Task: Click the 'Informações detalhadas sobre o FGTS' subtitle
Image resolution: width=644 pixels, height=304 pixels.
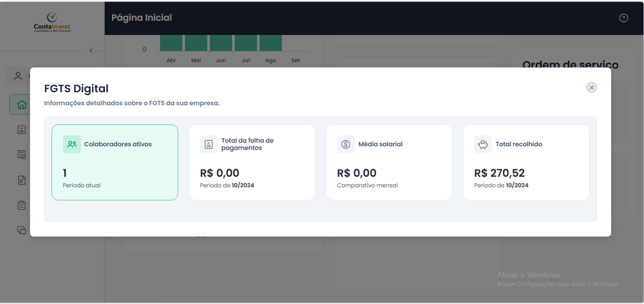Action: pyautogui.click(x=132, y=103)
